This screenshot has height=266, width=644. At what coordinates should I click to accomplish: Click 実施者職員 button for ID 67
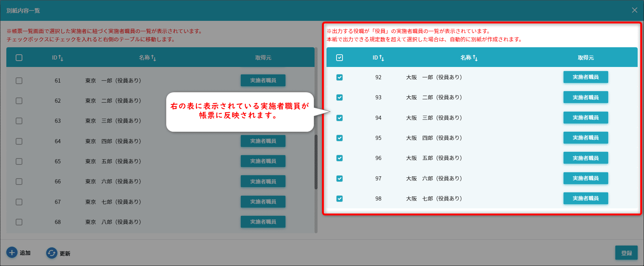tap(263, 202)
